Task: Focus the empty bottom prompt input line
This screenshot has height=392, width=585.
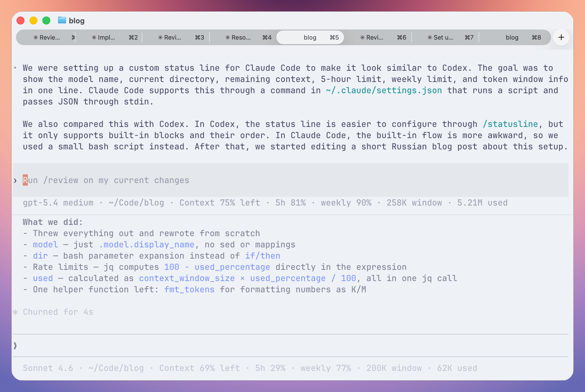Action: click(291, 345)
